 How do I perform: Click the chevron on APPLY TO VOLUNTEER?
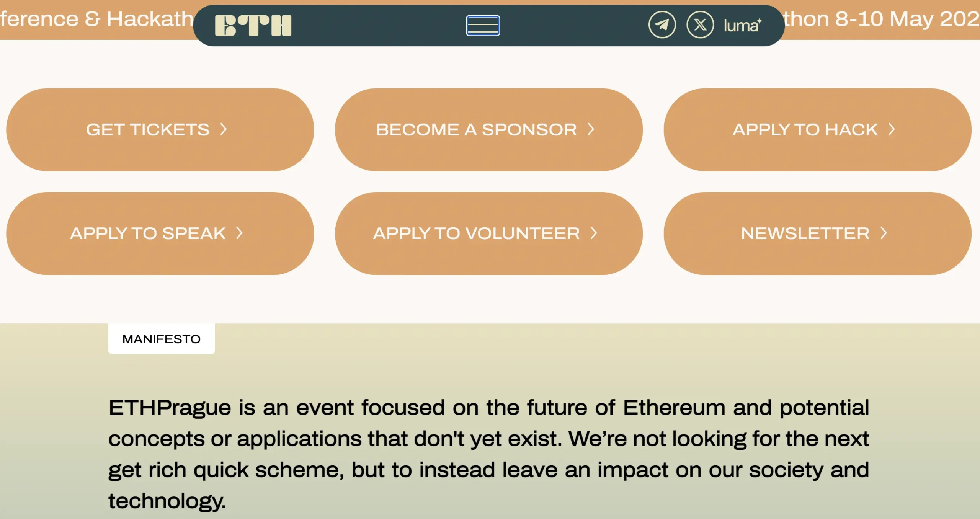(x=594, y=233)
